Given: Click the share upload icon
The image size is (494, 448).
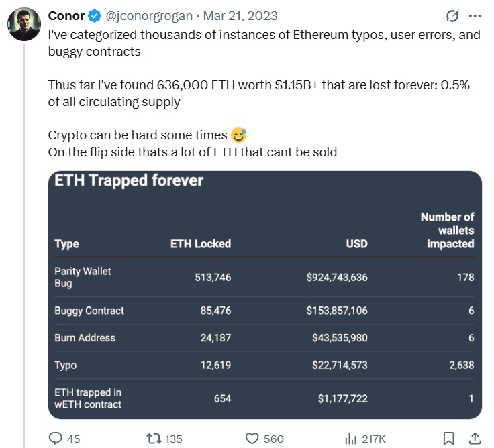Looking at the screenshot, I should point(475,438).
